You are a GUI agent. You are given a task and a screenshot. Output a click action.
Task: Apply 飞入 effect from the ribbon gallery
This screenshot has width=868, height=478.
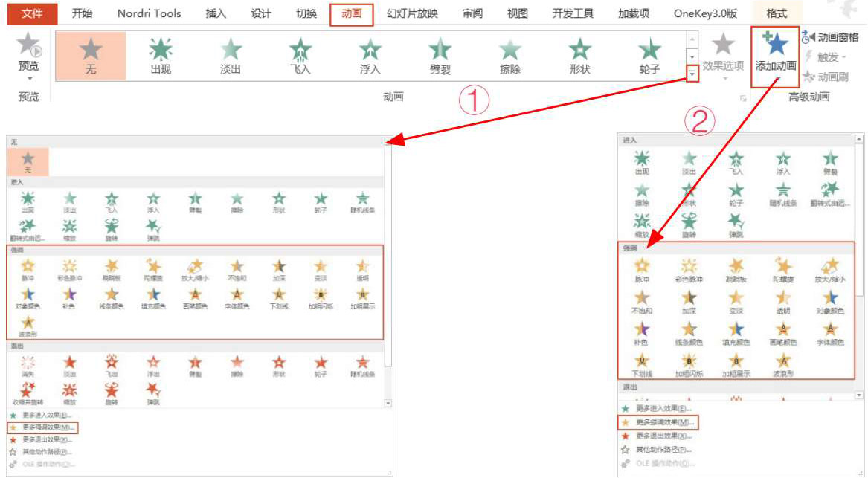pyautogui.click(x=300, y=56)
